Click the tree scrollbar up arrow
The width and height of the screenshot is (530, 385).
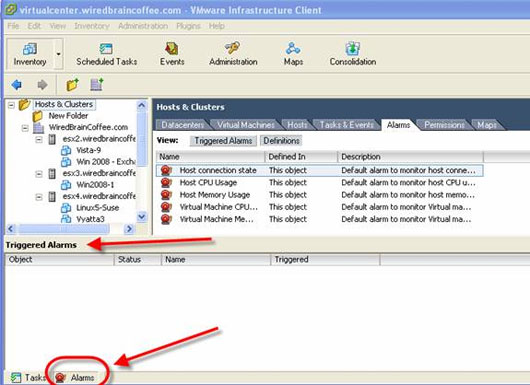click(x=142, y=105)
